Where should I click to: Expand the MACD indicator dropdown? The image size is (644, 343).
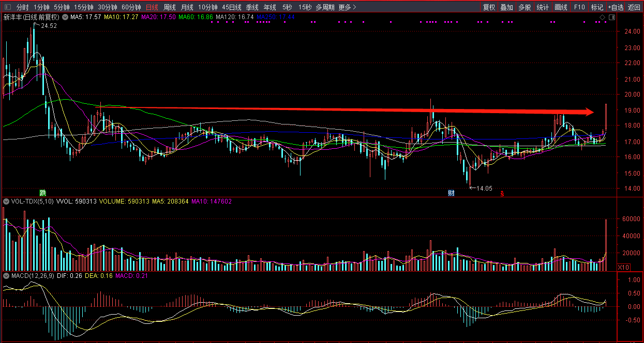[6, 276]
